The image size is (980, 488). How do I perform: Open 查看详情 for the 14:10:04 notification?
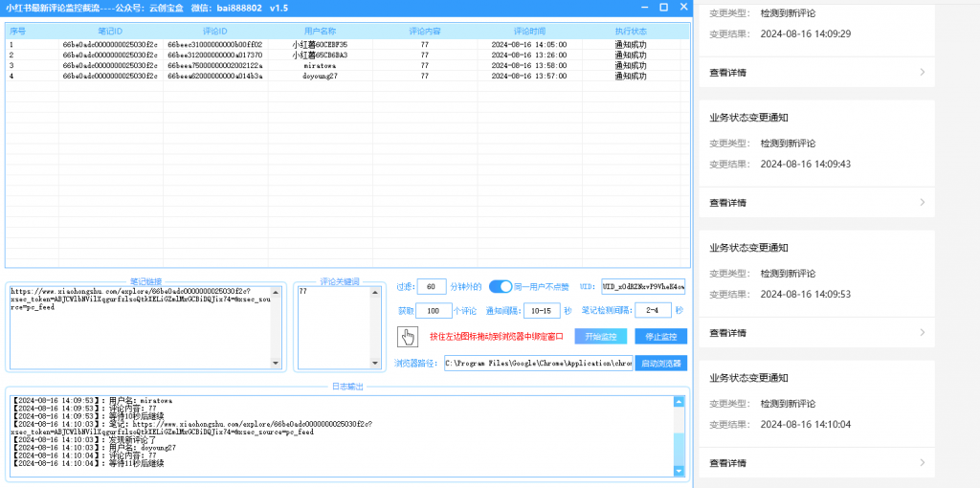727,463
